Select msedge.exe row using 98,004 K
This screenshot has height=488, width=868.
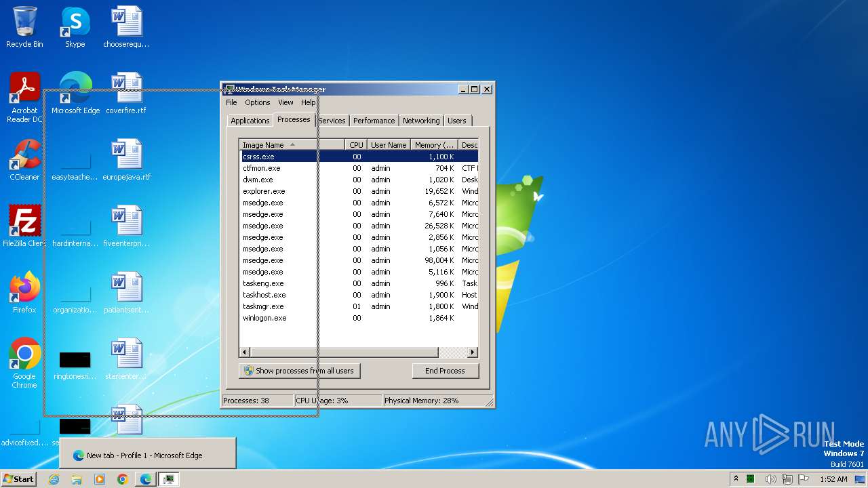(359, 260)
